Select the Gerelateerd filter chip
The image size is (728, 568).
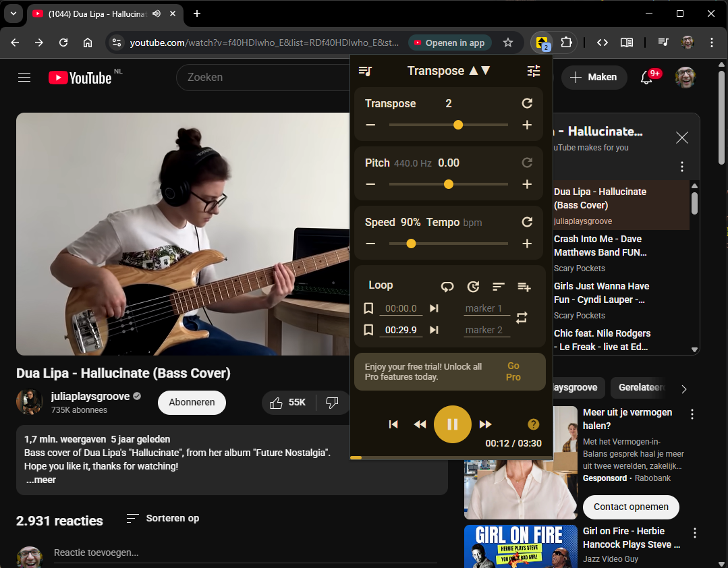tap(642, 388)
